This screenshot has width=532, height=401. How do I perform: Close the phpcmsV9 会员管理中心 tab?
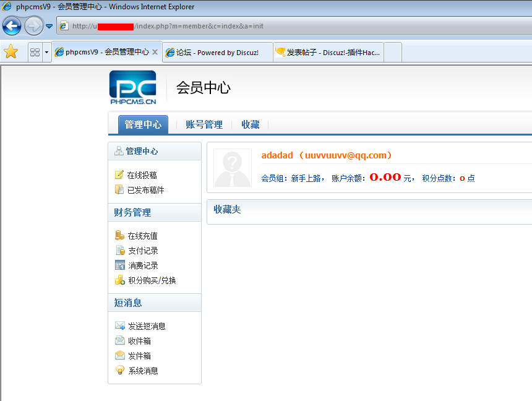click(x=155, y=52)
